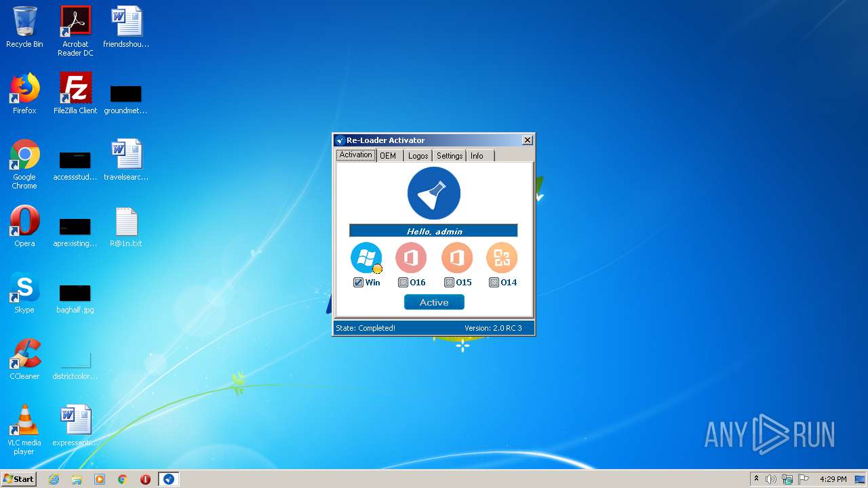Select the travelsearc... Word document
This screenshot has width=868, height=488.
126,160
